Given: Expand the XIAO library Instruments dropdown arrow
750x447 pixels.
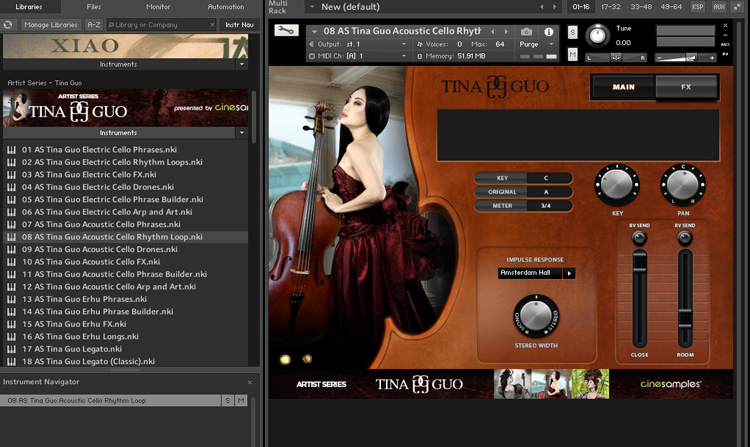Looking at the screenshot, I should pos(242,64).
